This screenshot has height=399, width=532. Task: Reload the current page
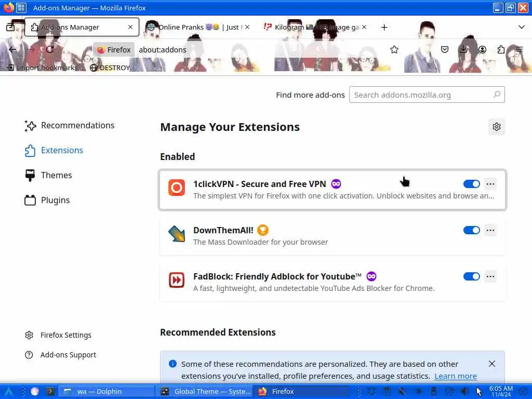coord(50,49)
